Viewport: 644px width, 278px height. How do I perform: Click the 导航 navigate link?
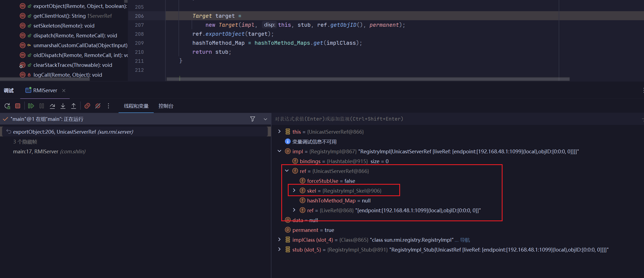(x=465, y=240)
